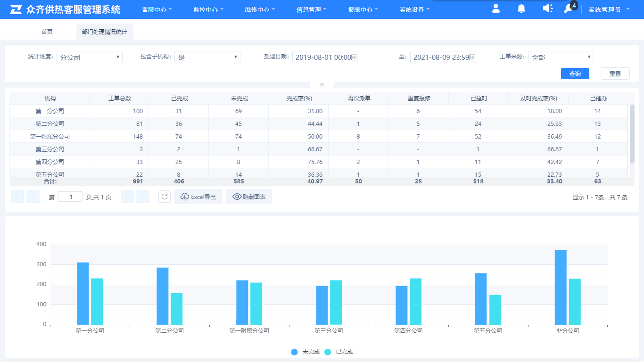Click 重复报修 column header
Viewport: 644px width, 362px height.
(419, 99)
